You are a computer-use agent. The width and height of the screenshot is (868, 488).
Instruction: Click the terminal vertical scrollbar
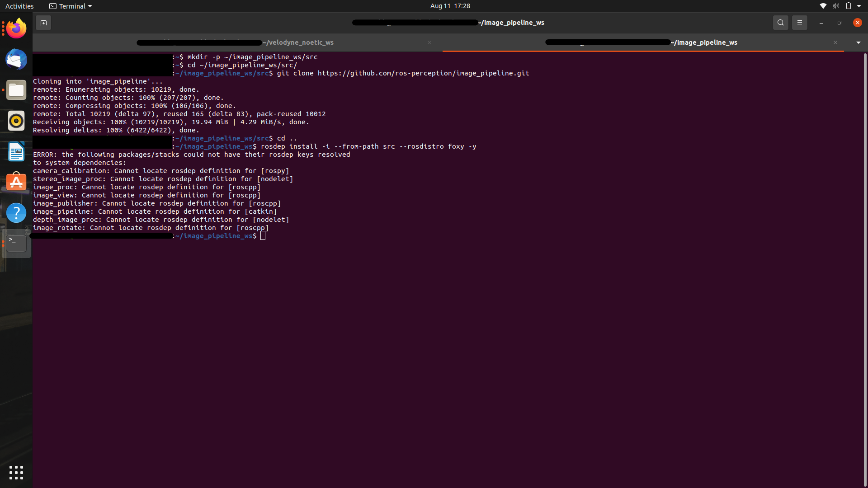[x=865, y=270]
